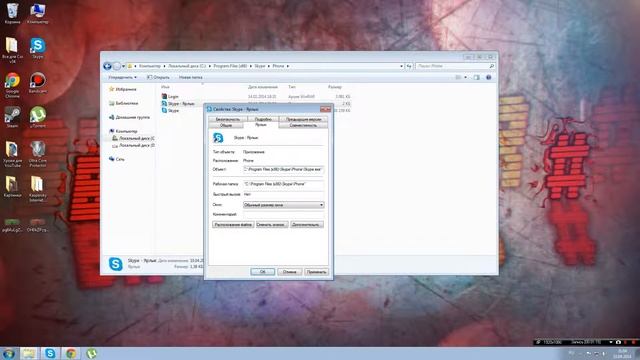
Task: Click the change view icon in Explorer
Action: coord(458,77)
